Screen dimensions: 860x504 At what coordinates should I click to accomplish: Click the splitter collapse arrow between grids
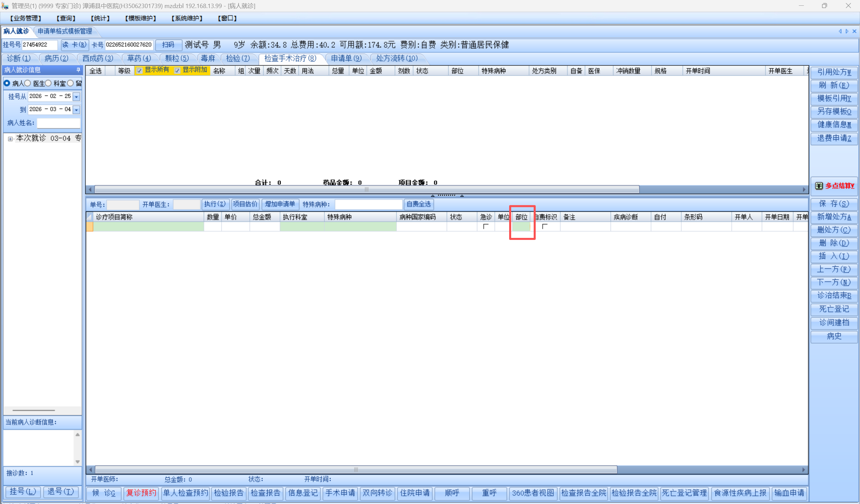click(433, 196)
